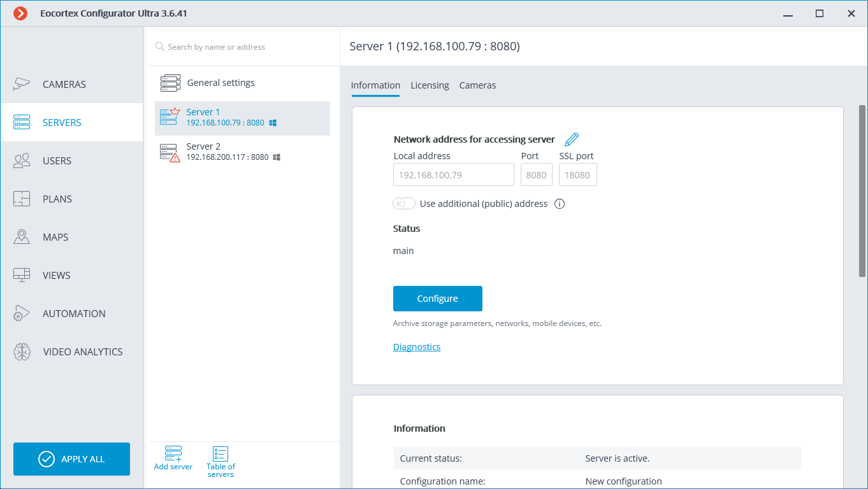Viewport: 868px width, 489px height.
Task: Select the Servers sidebar icon
Action: point(22,122)
